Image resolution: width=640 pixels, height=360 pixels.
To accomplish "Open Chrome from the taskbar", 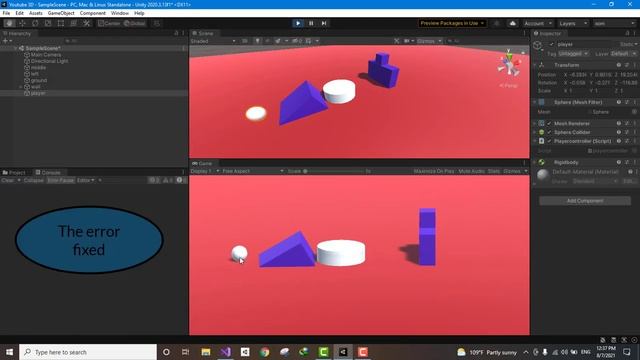I will [264, 352].
